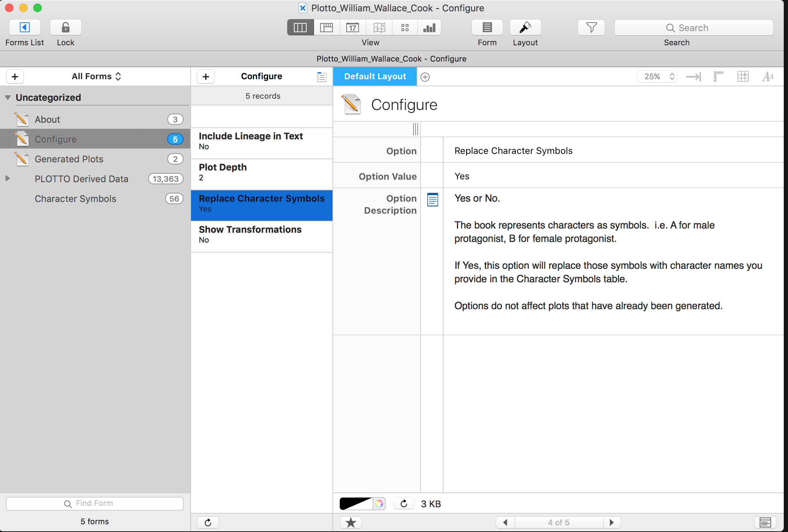
Task: Toggle the layout grid icon
Action: point(743,76)
